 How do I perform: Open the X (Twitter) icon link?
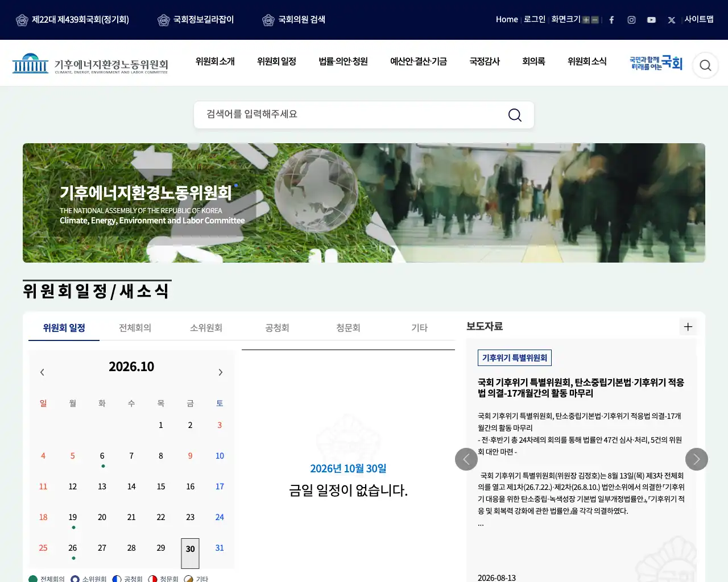click(x=671, y=20)
